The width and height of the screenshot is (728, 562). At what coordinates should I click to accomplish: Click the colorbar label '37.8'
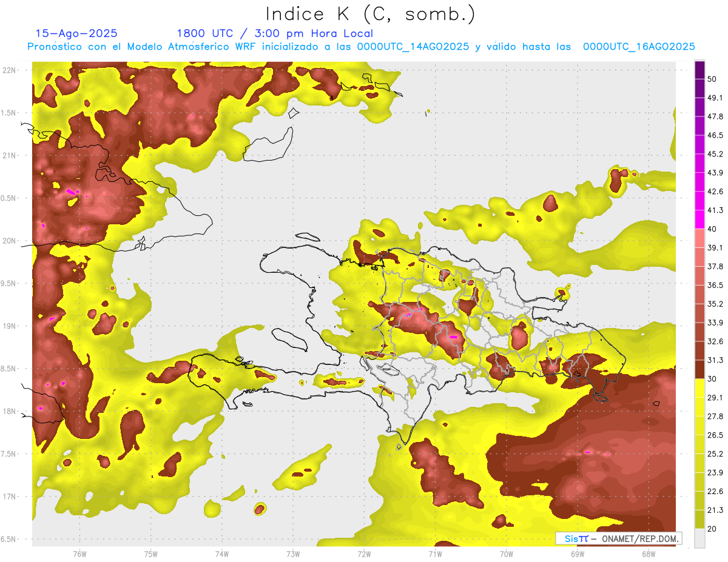(x=715, y=266)
